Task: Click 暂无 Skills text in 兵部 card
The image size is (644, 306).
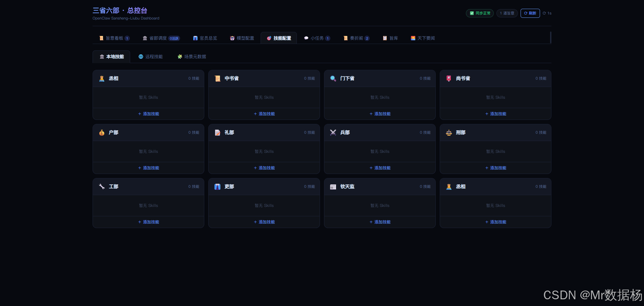Action: (x=380, y=151)
